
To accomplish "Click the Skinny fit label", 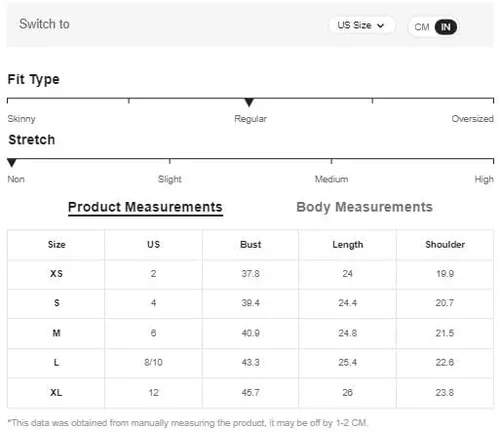I will coord(21,119).
